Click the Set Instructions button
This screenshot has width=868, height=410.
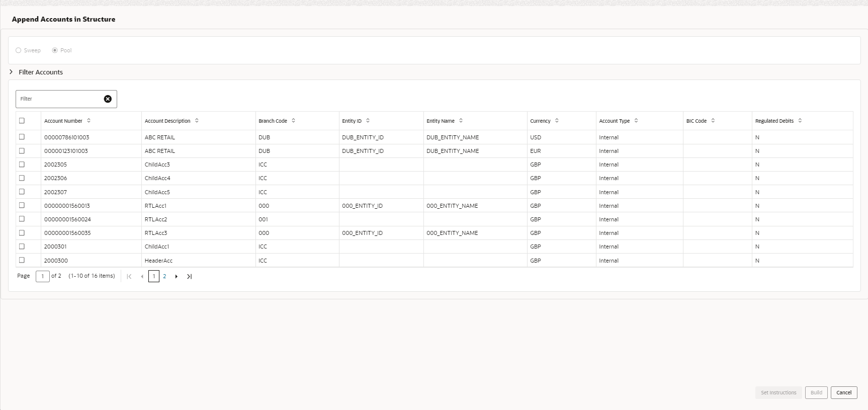tap(778, 393)
